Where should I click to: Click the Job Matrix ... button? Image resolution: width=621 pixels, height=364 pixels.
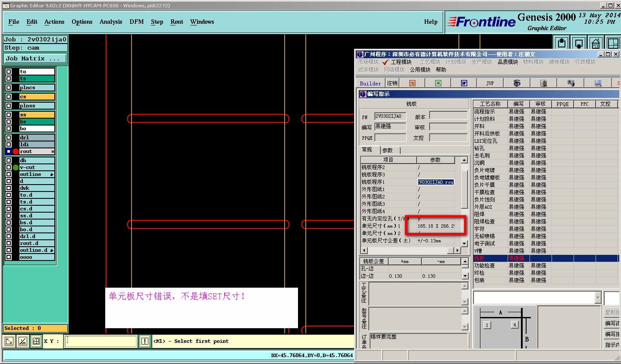tap(35, 58)
